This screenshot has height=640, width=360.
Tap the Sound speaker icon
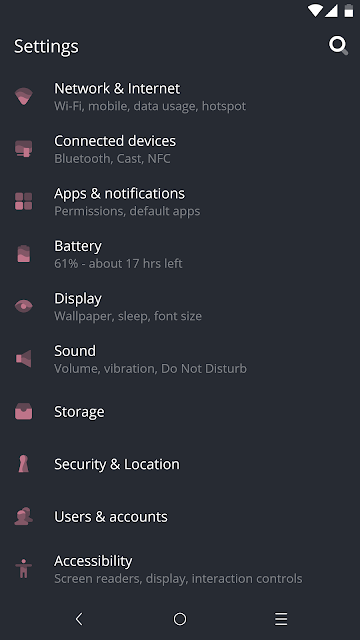(x=24, y=358)
